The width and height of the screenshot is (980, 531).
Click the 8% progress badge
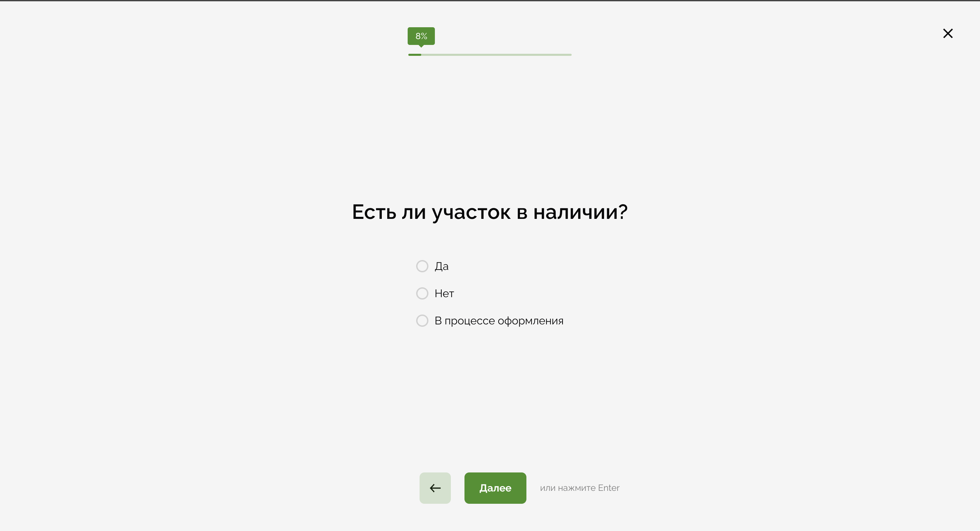point(421,36)
